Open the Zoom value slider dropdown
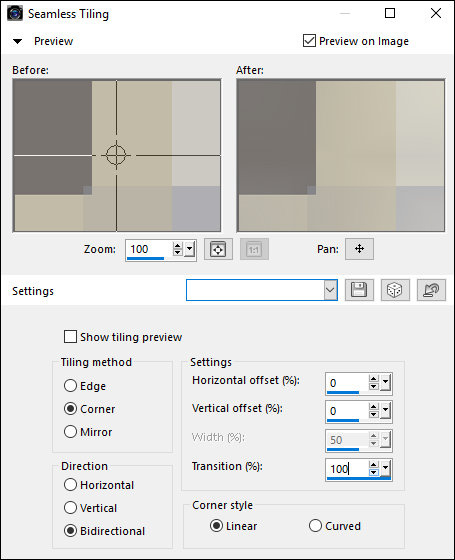The height and width of the screenshot is (560, 455). point(190,249)
